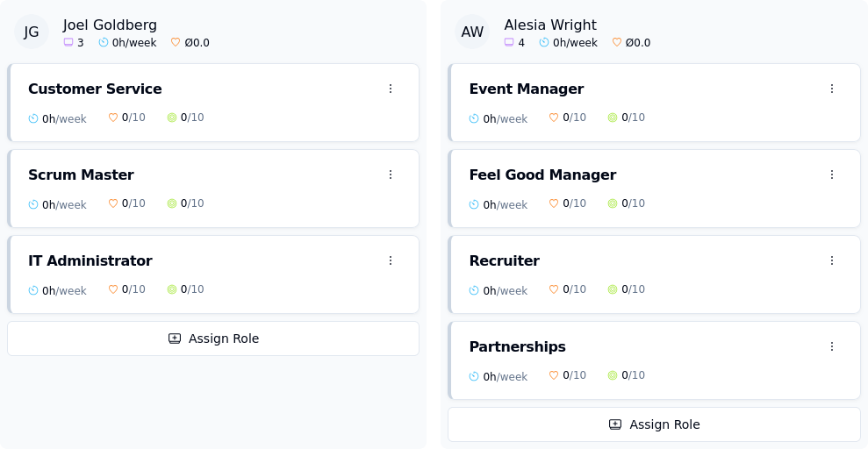Image resolution: width=868 pixels, height=449 pixels.
Task: Click Alesia Wright's AW avatar
Action: [472, 32]
